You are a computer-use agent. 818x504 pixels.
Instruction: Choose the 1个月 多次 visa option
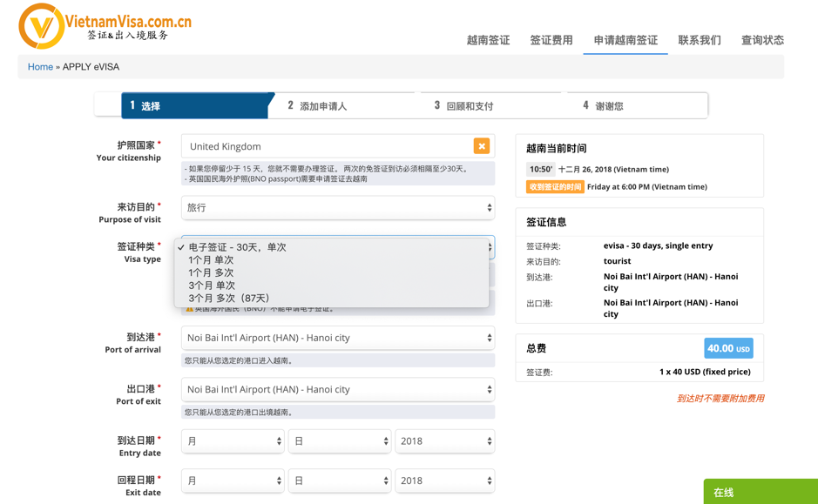point(211,272)
